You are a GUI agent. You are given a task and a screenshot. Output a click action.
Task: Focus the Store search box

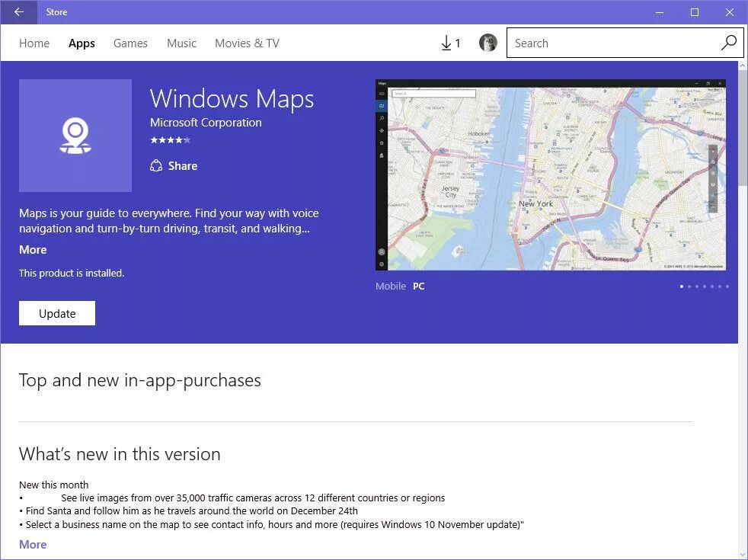pyautogui.click(x=625, y=43)
